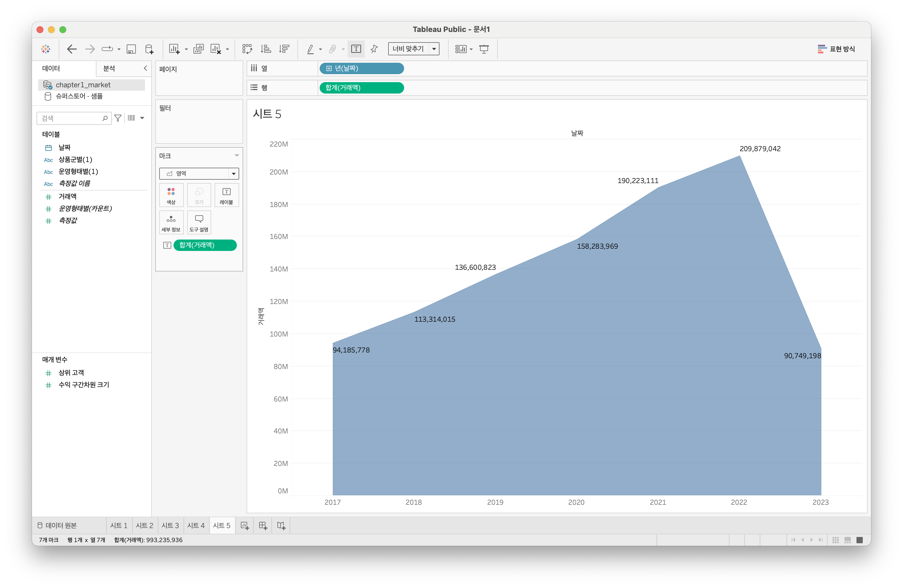The width and height of the screenshot is (903, 588).
Task: Click the add new data source icon
Action: (150, 49)
